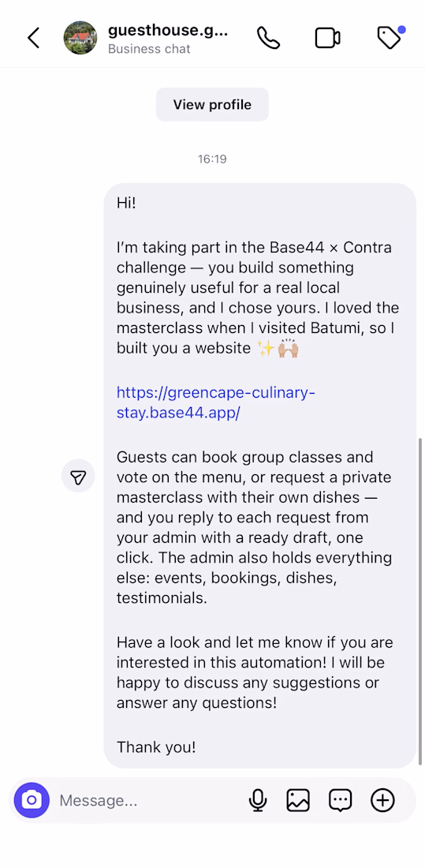Open the photo gallery icon
425x868 pixels.
click(298, 800)
